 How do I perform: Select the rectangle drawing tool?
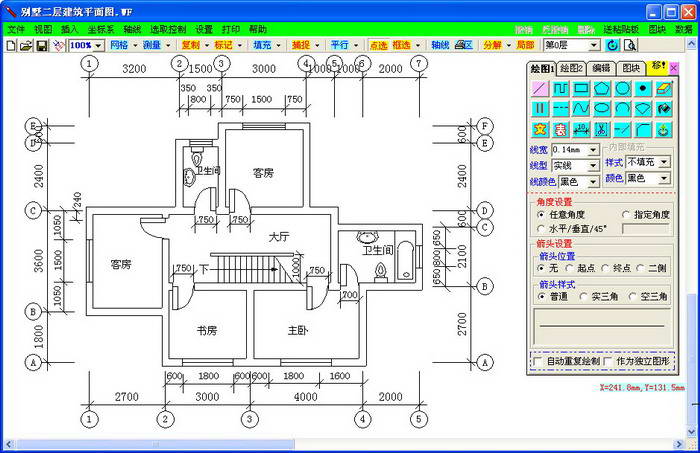(581, 89)
